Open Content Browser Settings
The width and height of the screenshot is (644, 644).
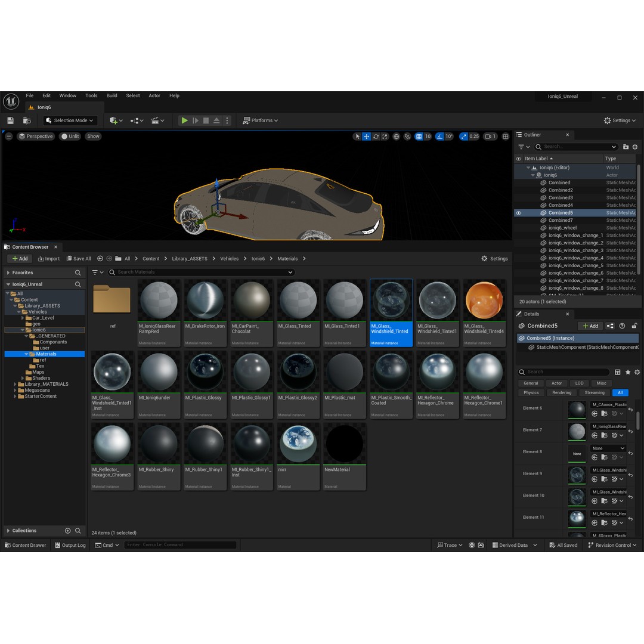[494, 259]
